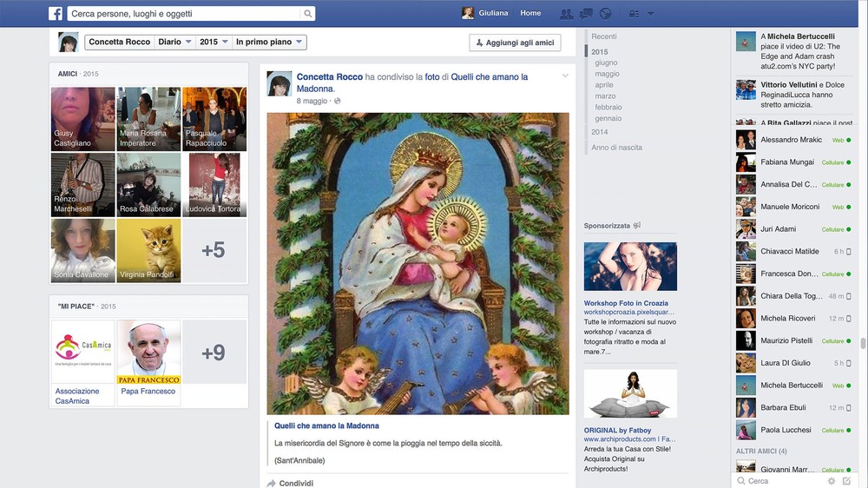Open Giuliana profile link in top bar
The image size is (868, 488).
pyautogui.click(x=493, y=13)
